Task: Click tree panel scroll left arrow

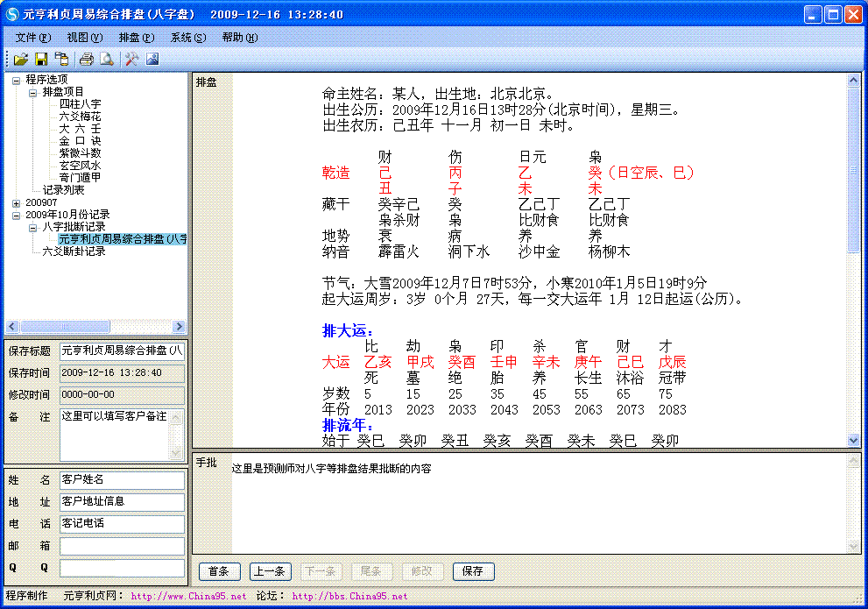Action: [x=12, y=327]
